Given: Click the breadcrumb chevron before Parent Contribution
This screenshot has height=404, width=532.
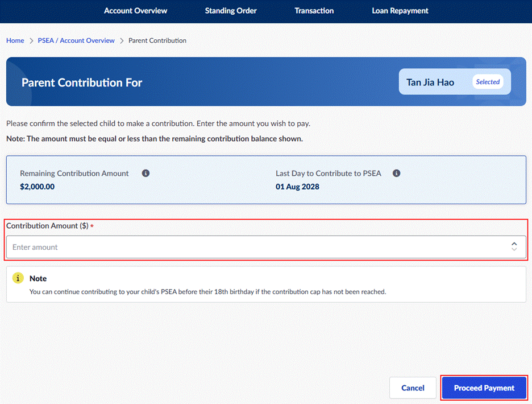Looking at the screenshot, I should pos(122,41).
